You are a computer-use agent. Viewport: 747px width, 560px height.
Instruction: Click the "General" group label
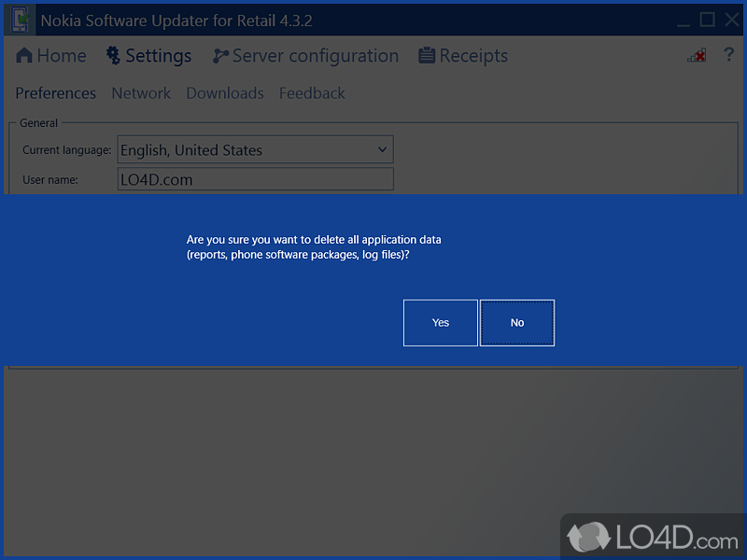coord(38,123)
